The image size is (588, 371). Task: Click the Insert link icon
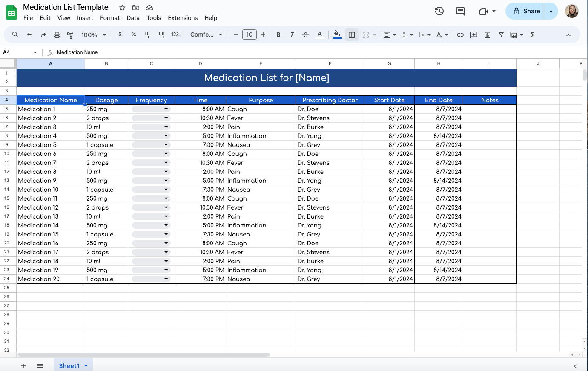click(x=460, y=35)
